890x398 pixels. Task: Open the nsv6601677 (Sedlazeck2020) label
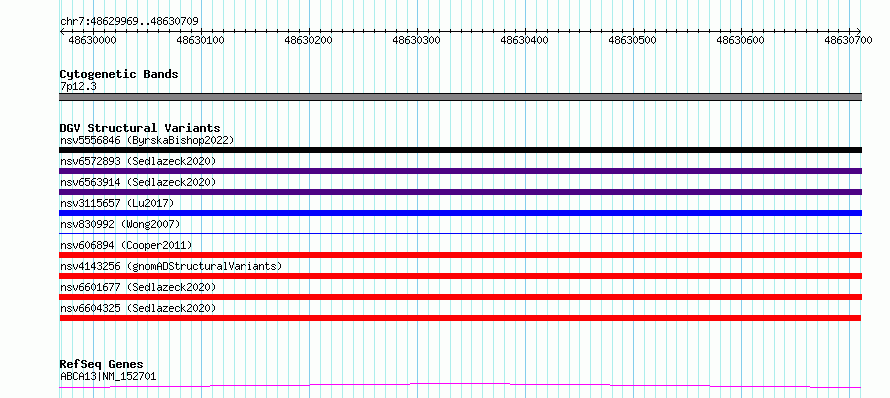coord(138,287)
